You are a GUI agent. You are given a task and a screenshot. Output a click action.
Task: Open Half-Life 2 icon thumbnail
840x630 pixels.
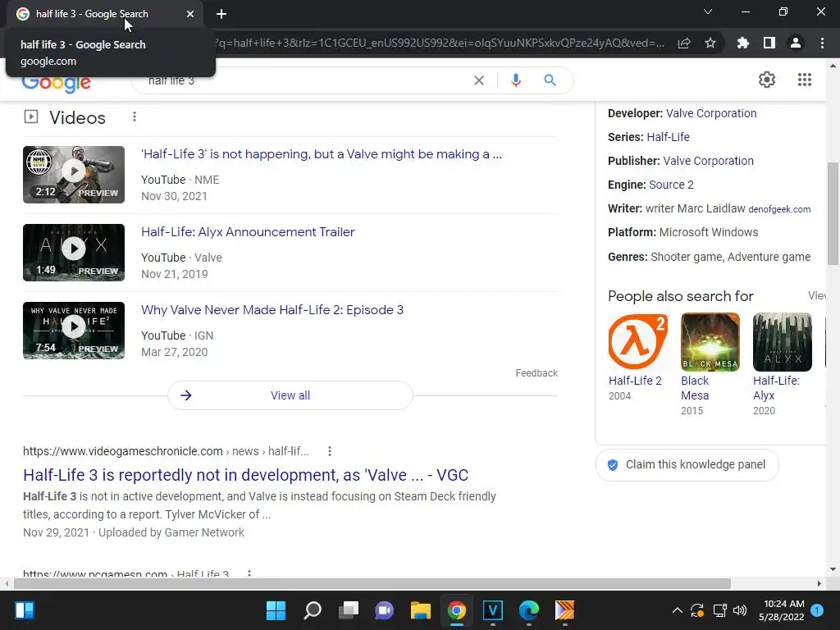tap(637, 342)
